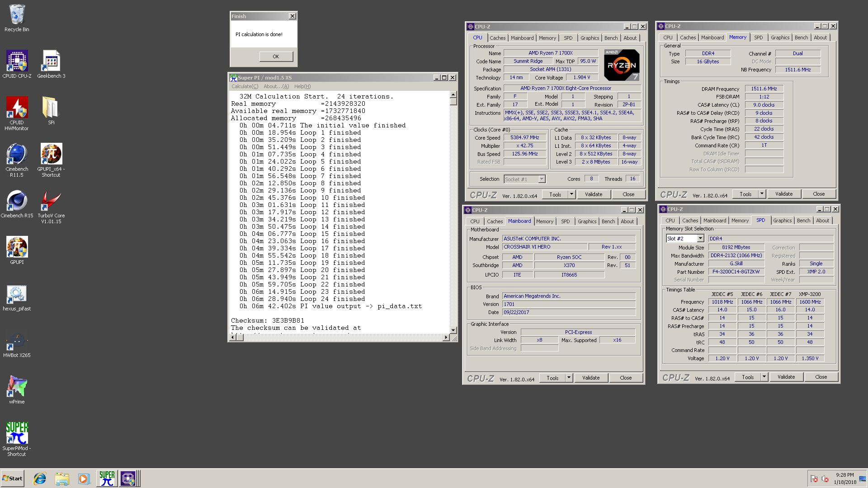The width and height of the screenshot is (868, 488).
Task: Expand Tools dropdown arrow in Memory window
Action: 762,194
